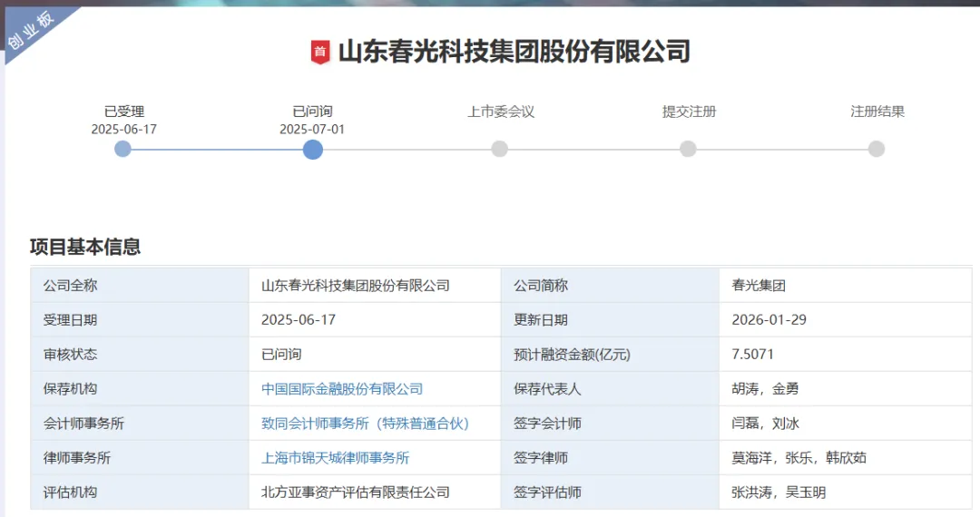Click the main title 山东春光科技集团股份有限公司
980x517 pixels.
(514, 52)
